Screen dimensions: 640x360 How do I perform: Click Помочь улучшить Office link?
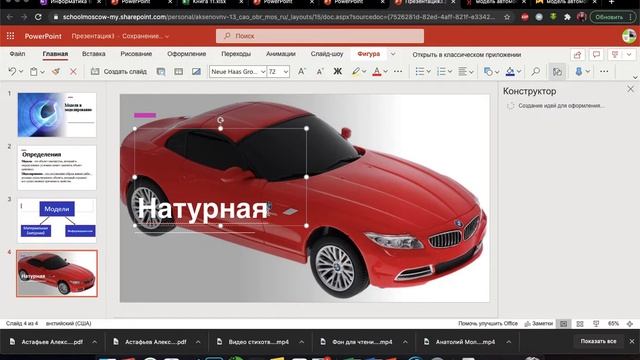coord(488,323)
